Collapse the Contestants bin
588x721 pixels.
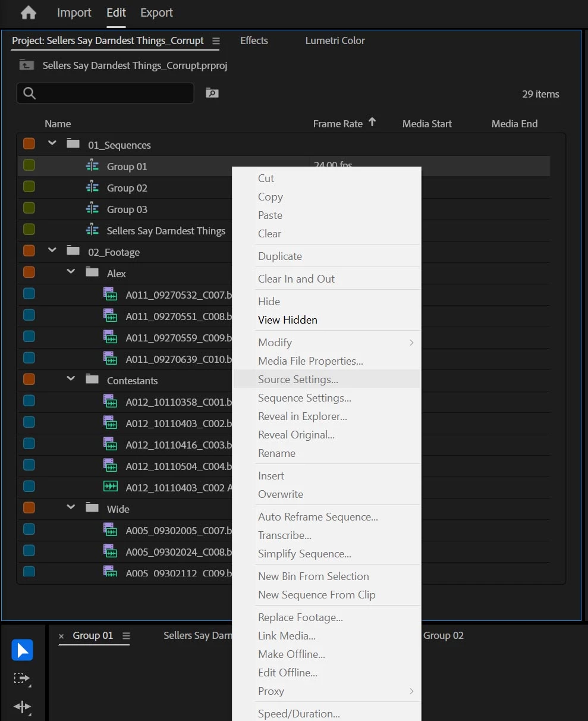coord(71,379)
